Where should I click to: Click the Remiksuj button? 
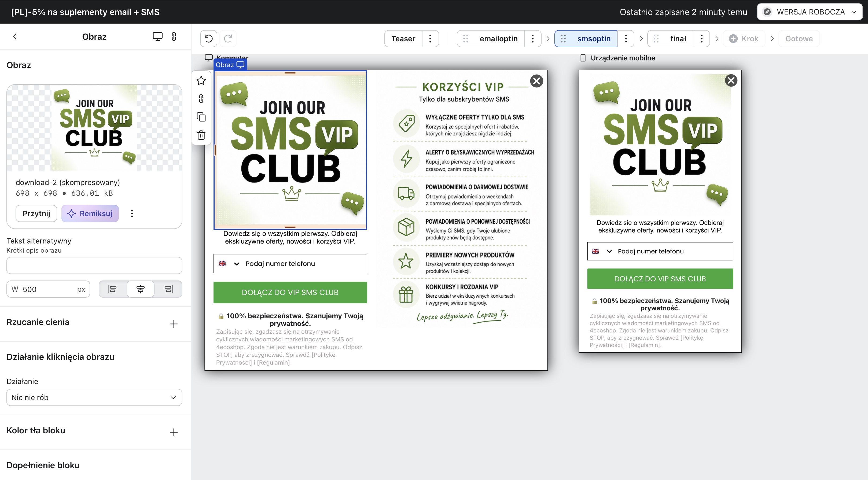(x=90, y=213)
